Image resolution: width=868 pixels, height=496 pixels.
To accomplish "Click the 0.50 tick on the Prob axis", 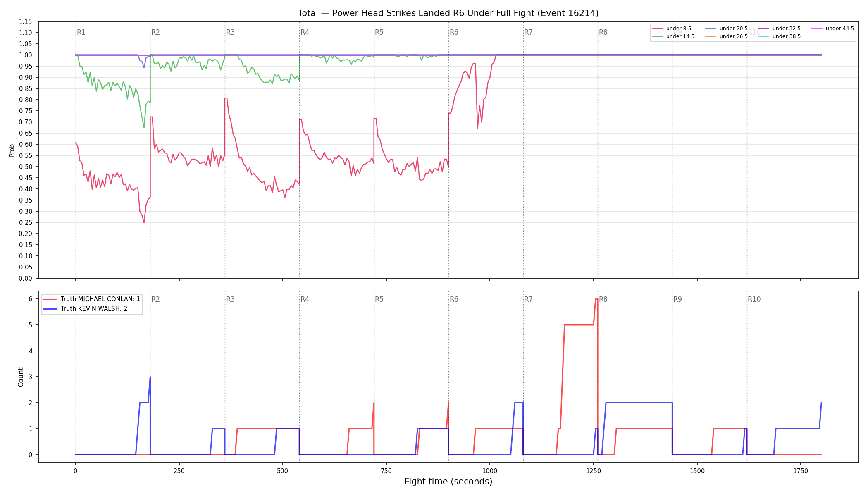I will coord(26,167).
